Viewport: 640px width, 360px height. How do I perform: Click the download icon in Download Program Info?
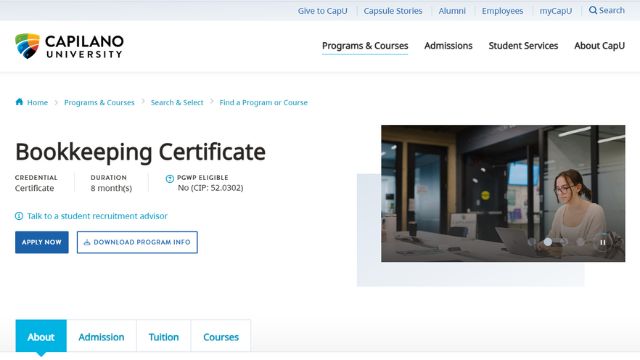pos(87,242)
